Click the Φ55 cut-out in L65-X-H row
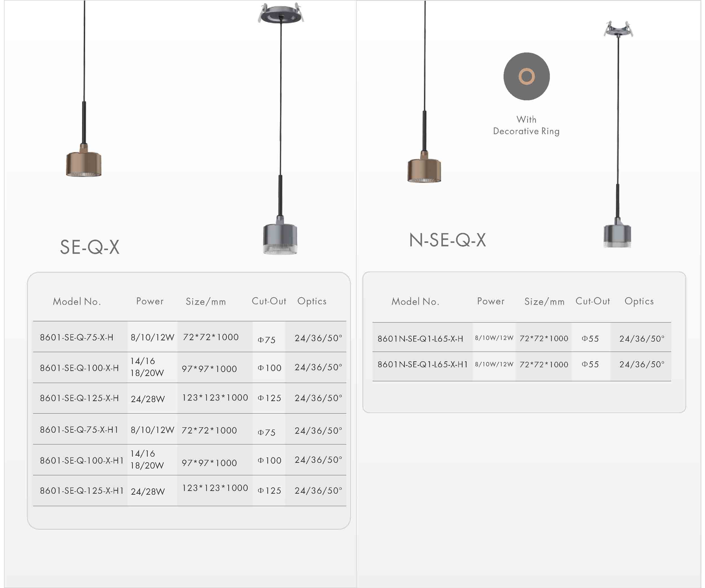The image size is (705, 588). pyautogui.click(x=590, y=339)
